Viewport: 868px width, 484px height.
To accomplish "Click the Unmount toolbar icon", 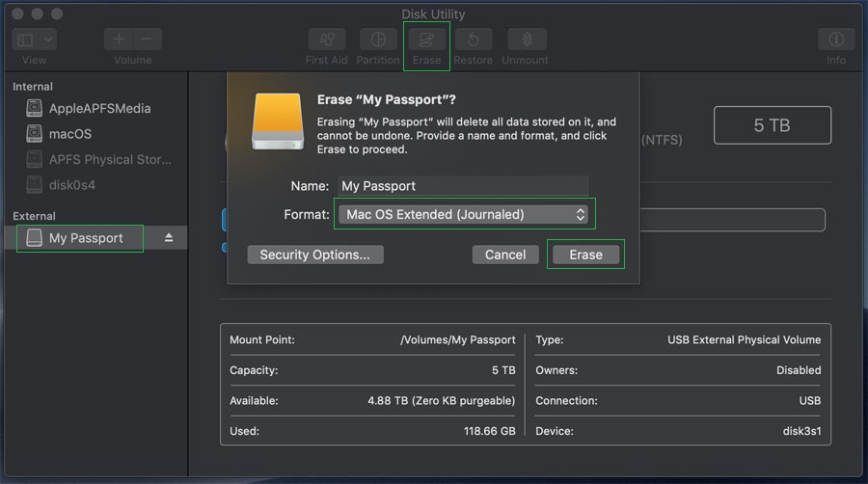I will pos(527,40).
